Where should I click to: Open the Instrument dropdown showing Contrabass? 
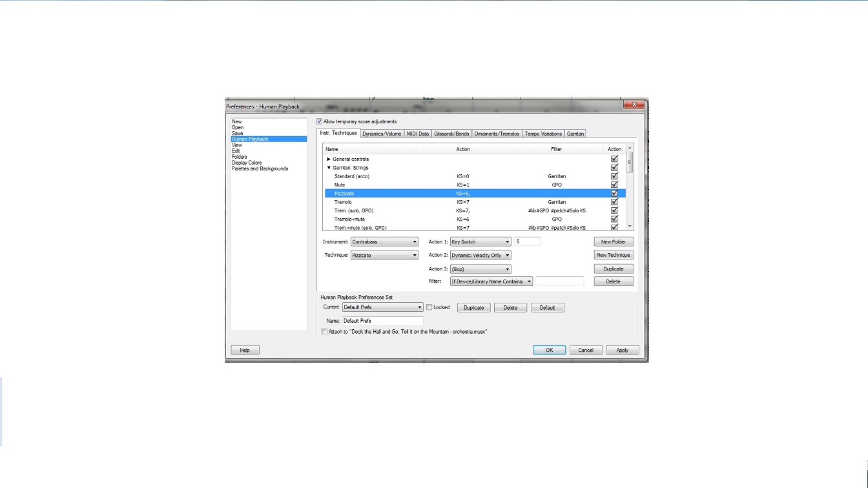click(x=385, y=242)
